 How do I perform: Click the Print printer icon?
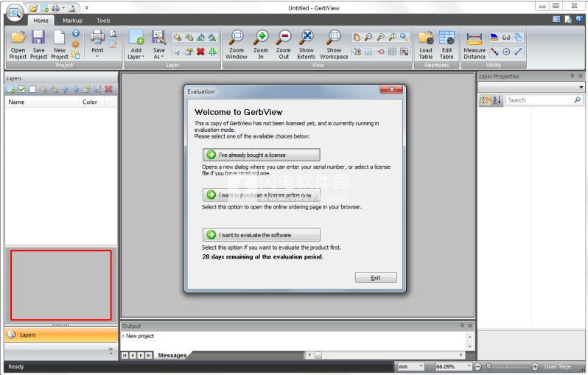click(97, 38)
